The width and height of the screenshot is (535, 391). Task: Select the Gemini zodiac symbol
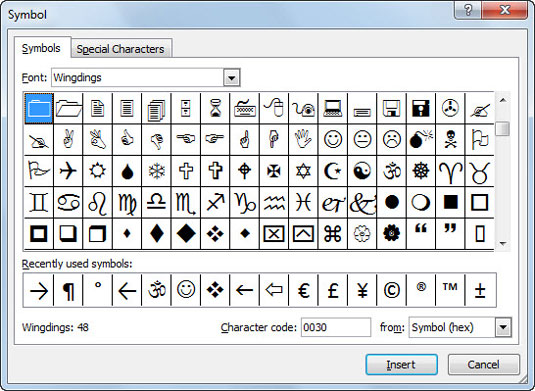(x=39, y=202)
